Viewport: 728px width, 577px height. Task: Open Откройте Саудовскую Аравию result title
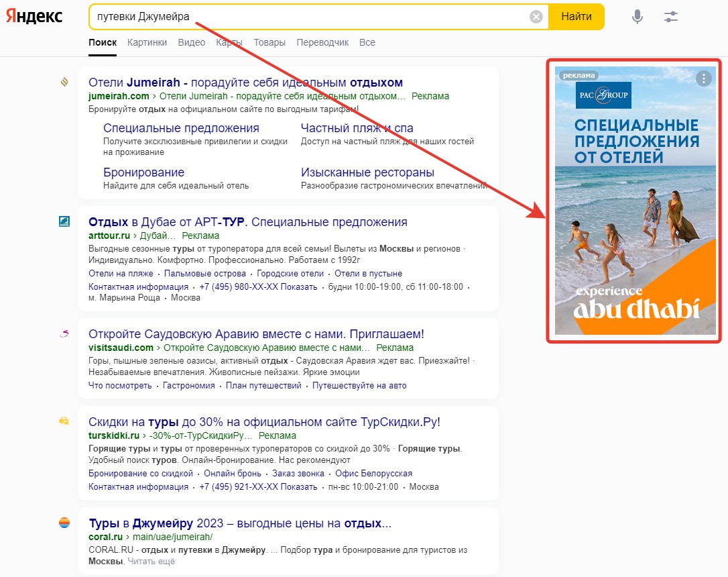pyautogui.click(x=256, y=334)
